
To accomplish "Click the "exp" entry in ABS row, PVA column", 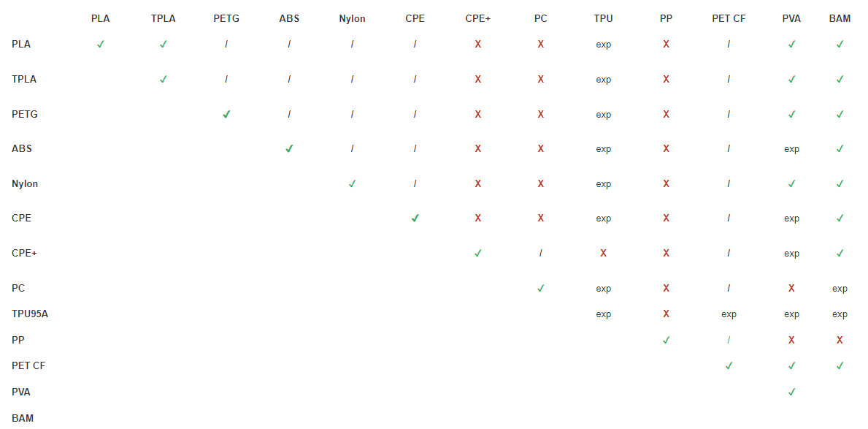I will click(x=791, y=149).
